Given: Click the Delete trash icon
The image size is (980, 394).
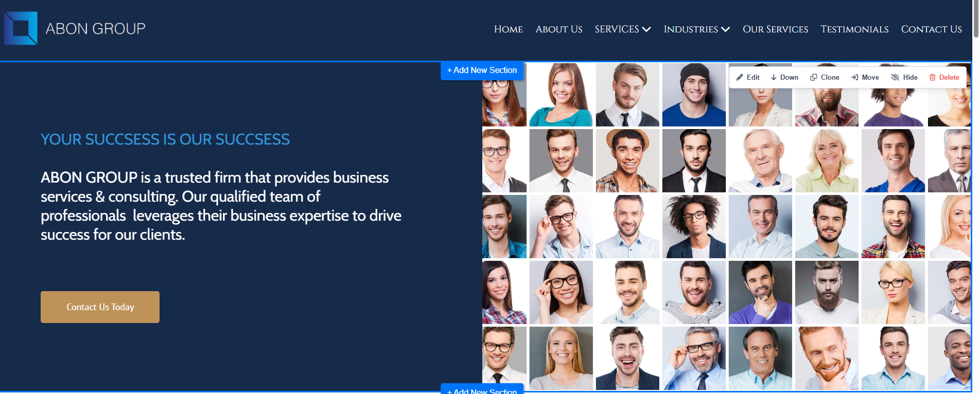Looking at the screenshot, I should pyautogui.click(x=932, y=78).
